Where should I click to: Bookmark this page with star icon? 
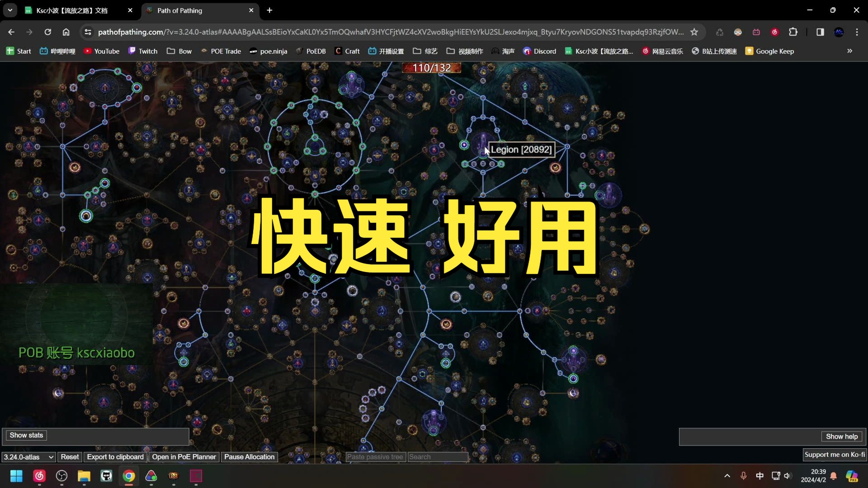(694, 32)
